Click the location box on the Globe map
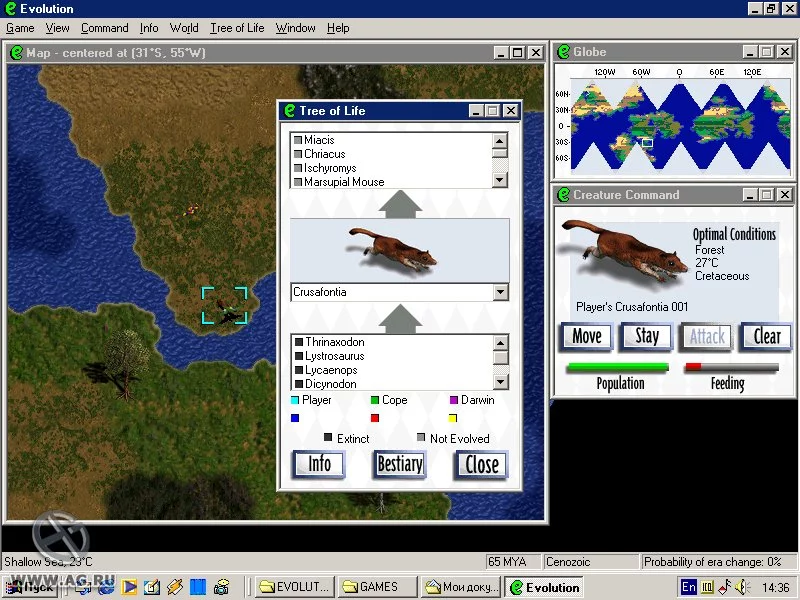The image size is (800, 600). (647, 143)
